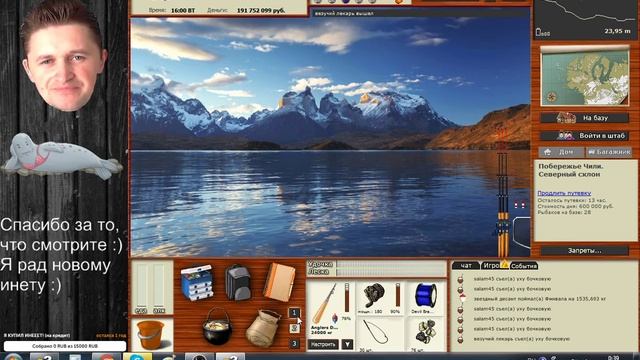Open Skype from the taskbar
This screenshot has width=640, height=360.
point(138,357)
